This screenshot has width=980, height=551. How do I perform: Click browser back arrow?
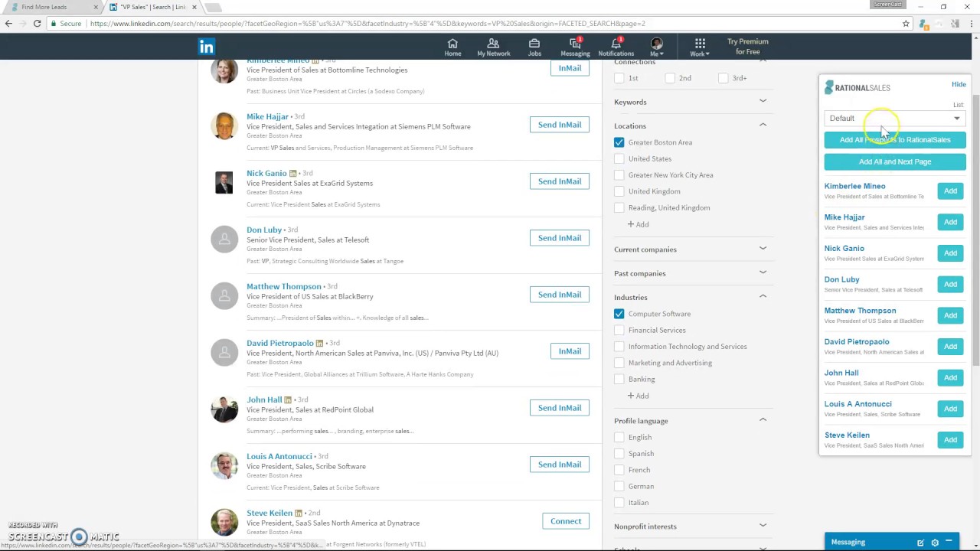click(x=8, y=24)
